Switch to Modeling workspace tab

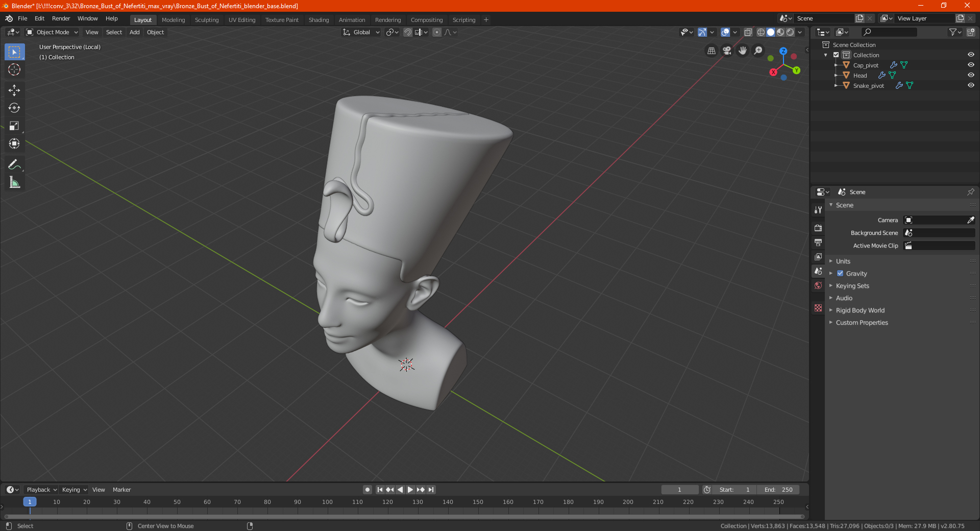coord(173,20)
